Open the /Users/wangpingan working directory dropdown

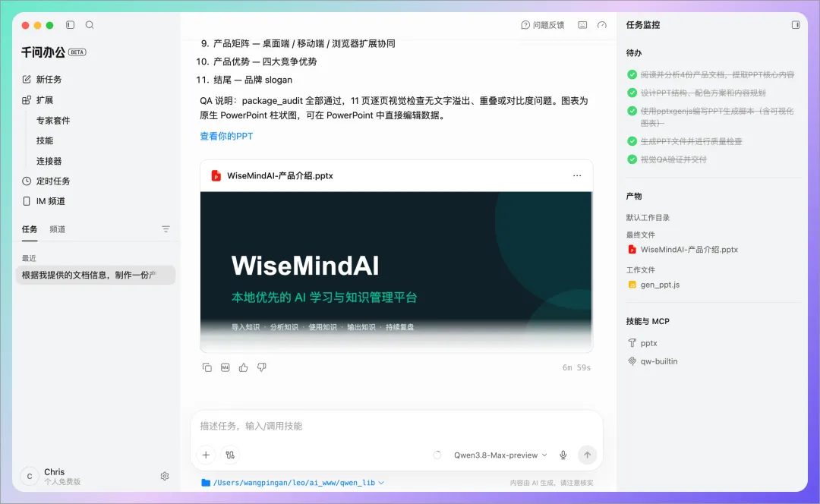tap(298, 483)
